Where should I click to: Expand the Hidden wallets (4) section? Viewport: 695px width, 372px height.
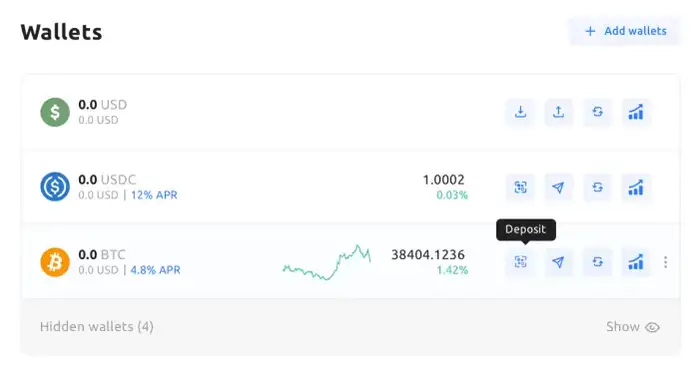(97, 327)
